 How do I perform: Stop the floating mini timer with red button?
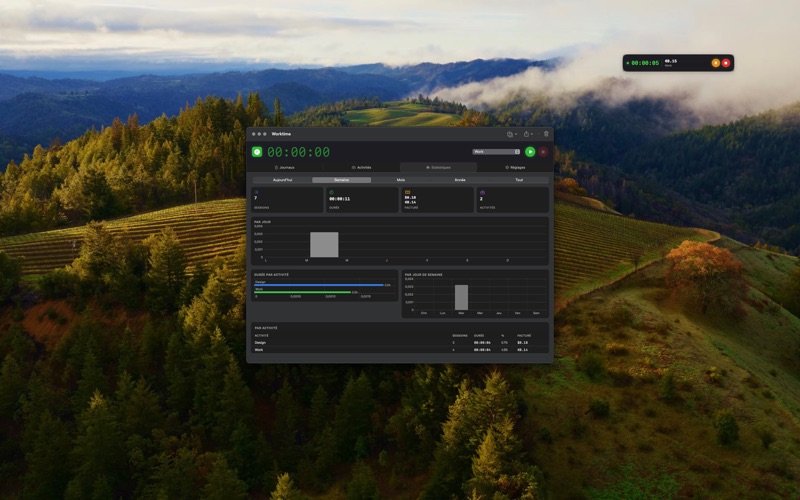pyautogui.click(x=726, y=63)
